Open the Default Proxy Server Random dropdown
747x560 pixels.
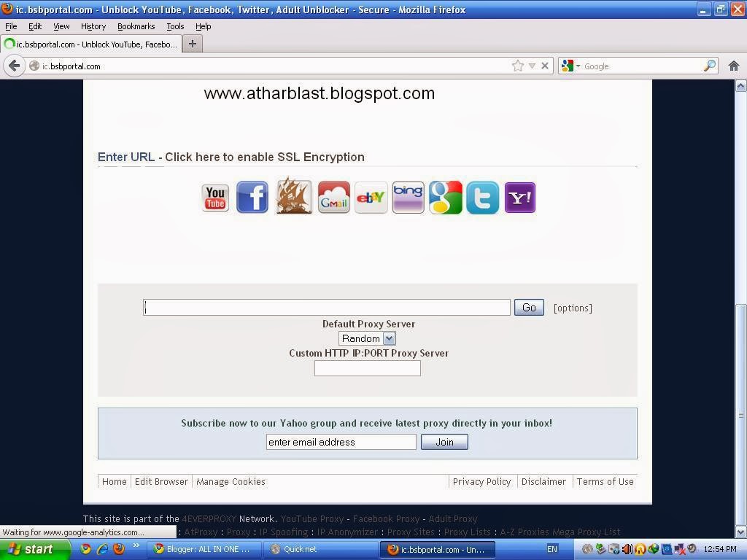click(367, 338)
